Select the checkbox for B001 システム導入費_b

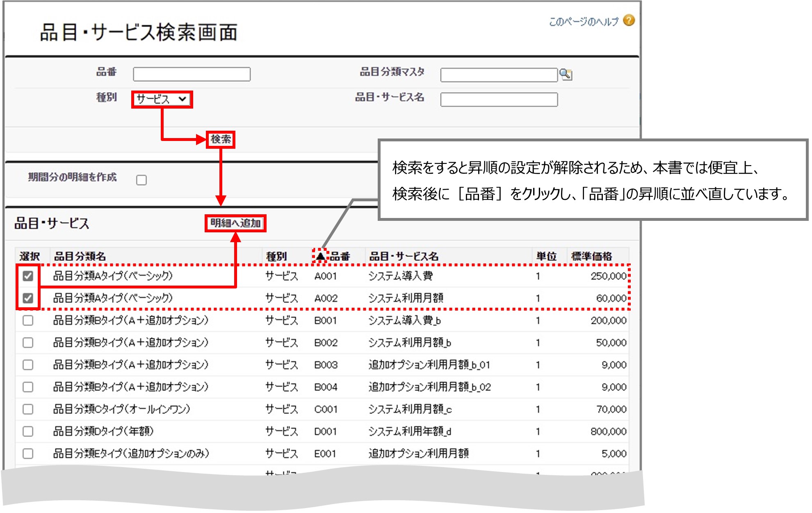coord(28,320)
